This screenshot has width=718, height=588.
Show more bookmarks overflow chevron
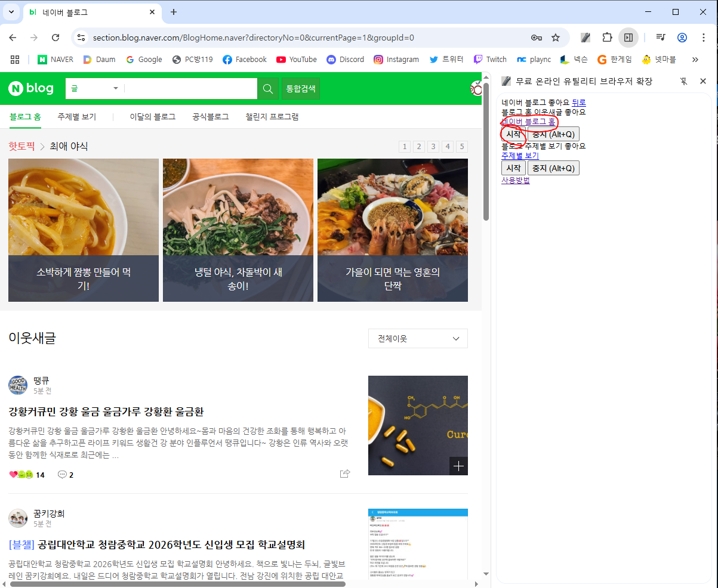pyautogui.click(x=695, y=59)
